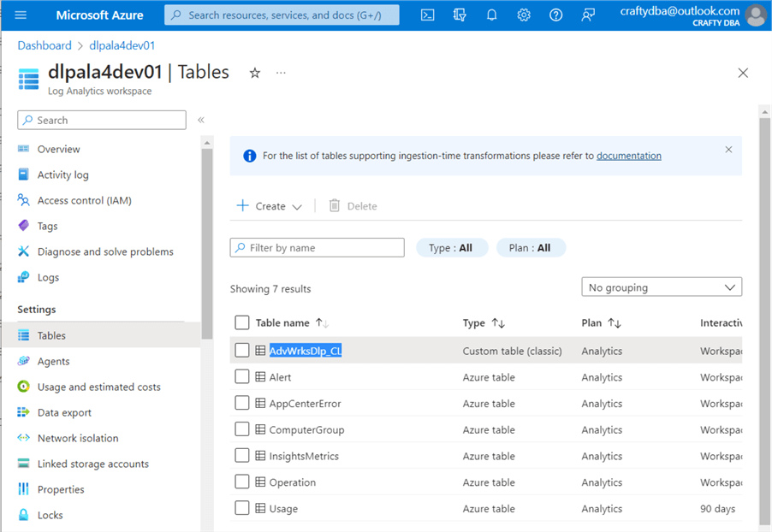Open Activity log in the sidebar
Screen dimensions: 772x532
point(63,174)
